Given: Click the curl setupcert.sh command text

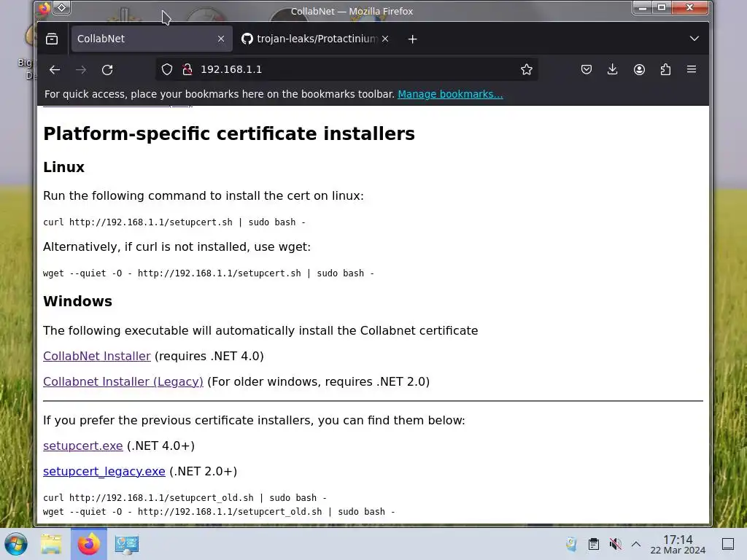Looking at the screenshot, I should pyautogui.click(x=174, y=222).
